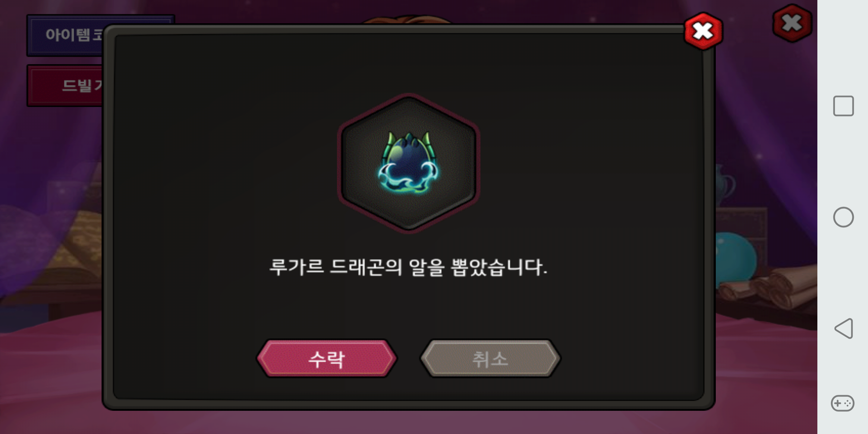This screenshot has height=434, width=868.
Task: Tap the 수락 accept button
Action: tap(327, 359)
